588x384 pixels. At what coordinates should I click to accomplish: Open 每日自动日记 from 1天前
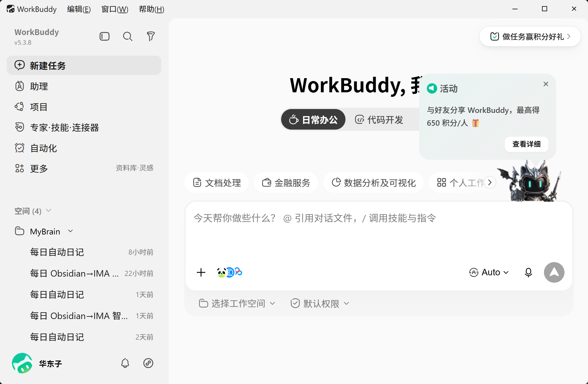tap(84, 295)
